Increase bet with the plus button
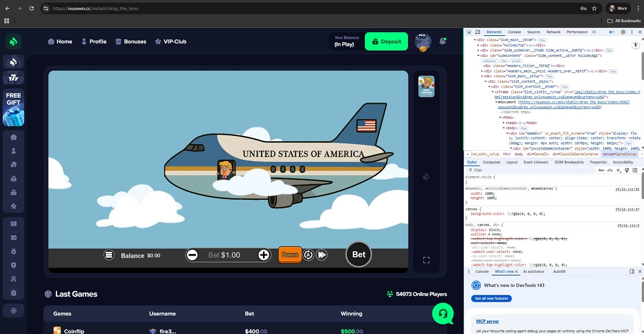Screen dimensions: 644x334 pyautogui.click(x=264, y=255)
